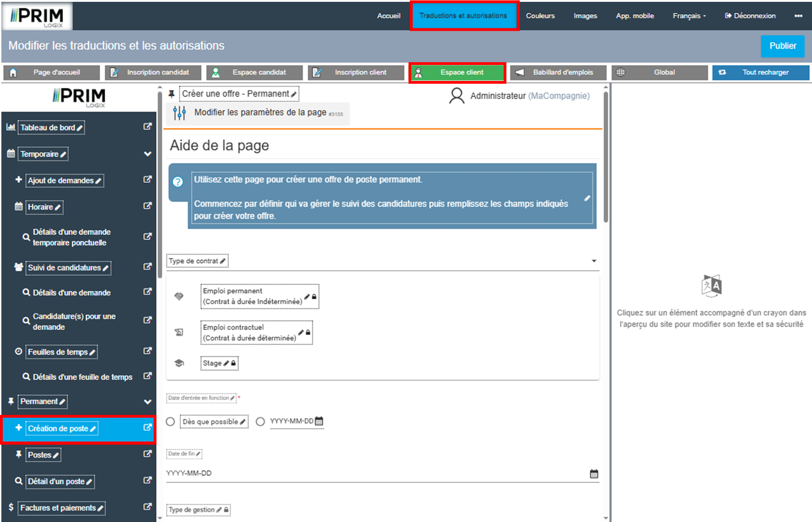Click the translation icon in right panel

[711, 286]
